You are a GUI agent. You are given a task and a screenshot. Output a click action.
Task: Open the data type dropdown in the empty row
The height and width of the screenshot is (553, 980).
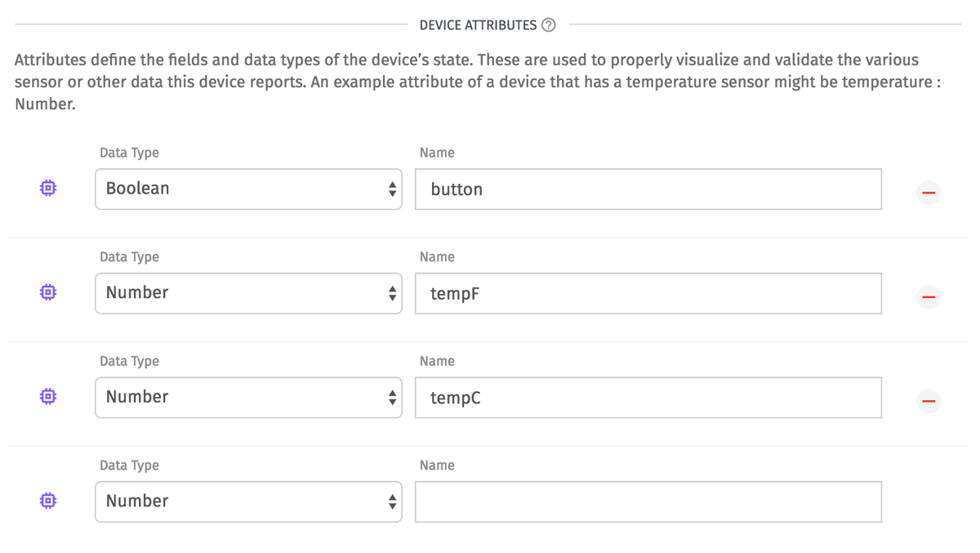248,502
